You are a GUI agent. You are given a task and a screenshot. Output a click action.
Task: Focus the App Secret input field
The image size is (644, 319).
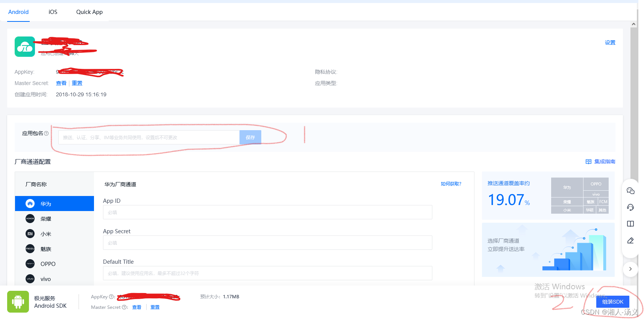[x=268, y=243]
